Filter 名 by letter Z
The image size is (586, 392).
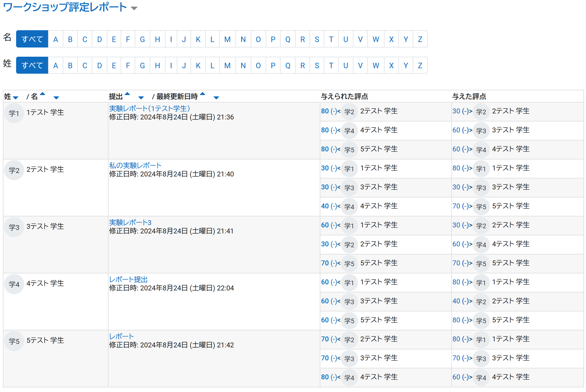pyautogui.click(x=420, y=39)
